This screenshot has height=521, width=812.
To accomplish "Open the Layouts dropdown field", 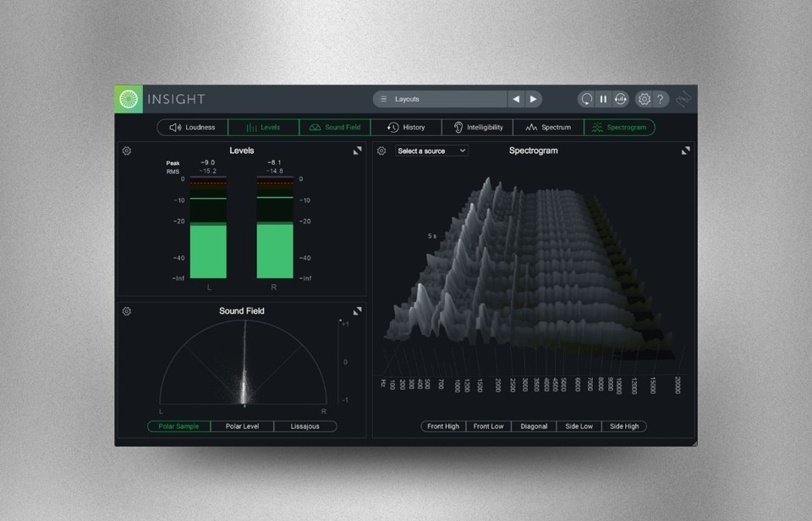I will [440, 99].
